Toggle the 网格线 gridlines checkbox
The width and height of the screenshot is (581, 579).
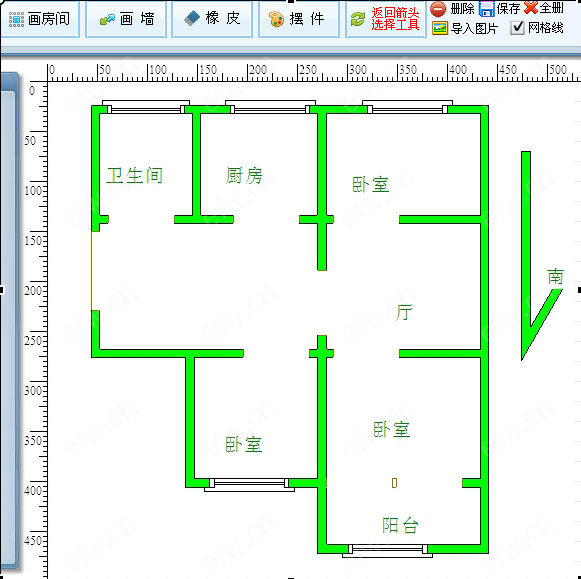coord(517,28)
